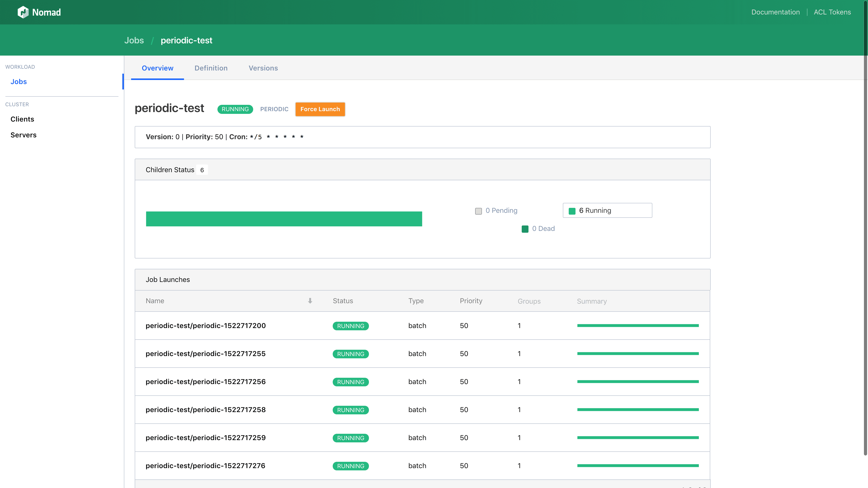Open Servers in the cluster sidebar
The image size is (868, 488).
coord(23,135)
